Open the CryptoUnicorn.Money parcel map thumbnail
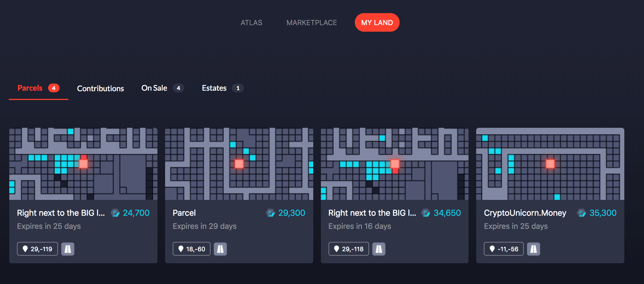 click(550, 164)
